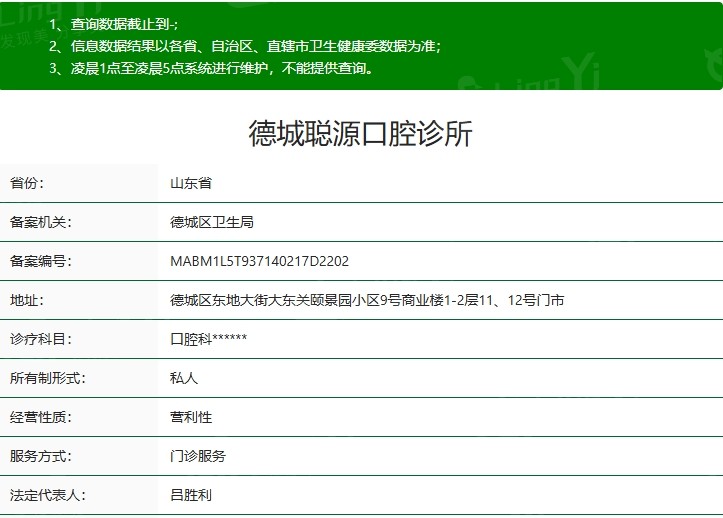Screen dimensions: 723x518
Task: Click the 备案机关 label
Action: (x=41, y=222)
